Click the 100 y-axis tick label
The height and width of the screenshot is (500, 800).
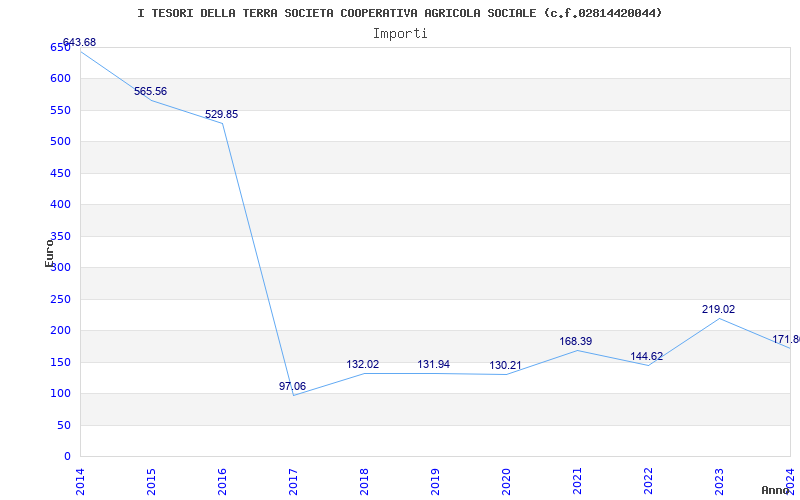point(60,394)
